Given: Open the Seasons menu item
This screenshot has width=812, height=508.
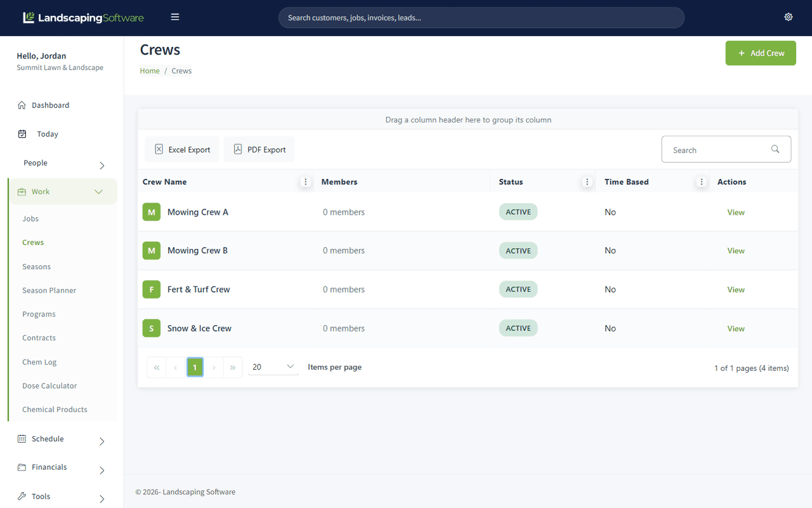Looking at the screenshot, I should [36, 267].
